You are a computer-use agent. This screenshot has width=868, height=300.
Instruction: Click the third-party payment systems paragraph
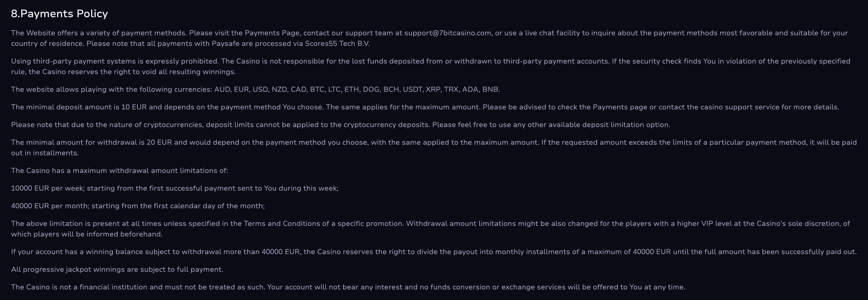(431, 66)
